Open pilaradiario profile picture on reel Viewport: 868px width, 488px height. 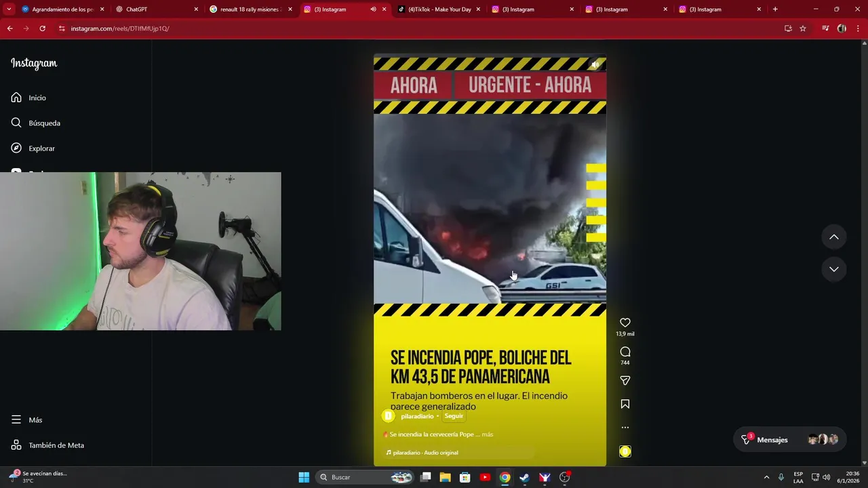pyautogui.click(x=388, y=415)
